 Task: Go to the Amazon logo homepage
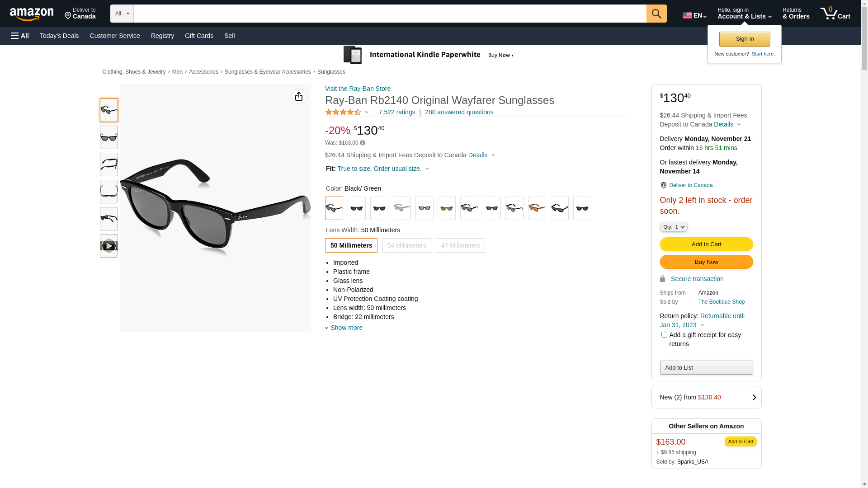click(x=32, y=14)
